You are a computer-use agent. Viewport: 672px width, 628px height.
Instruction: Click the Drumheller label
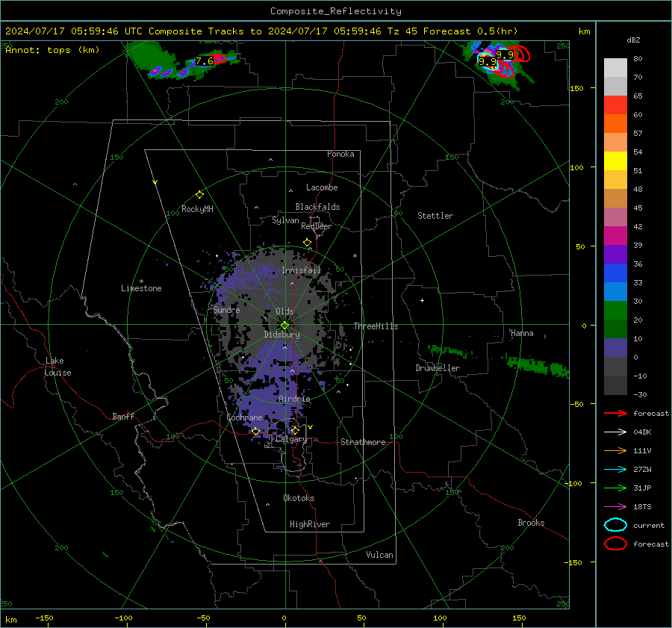[x=438, y=368]
